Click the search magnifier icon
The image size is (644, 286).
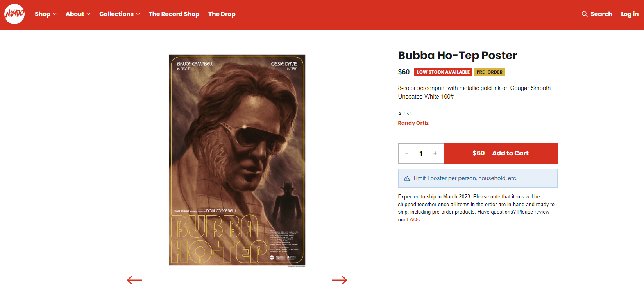(585, 14)
